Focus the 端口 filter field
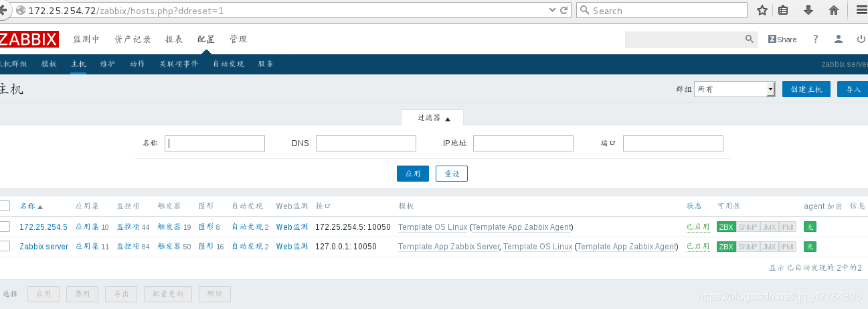The image size is (868, 309). (x=673, y=143)
